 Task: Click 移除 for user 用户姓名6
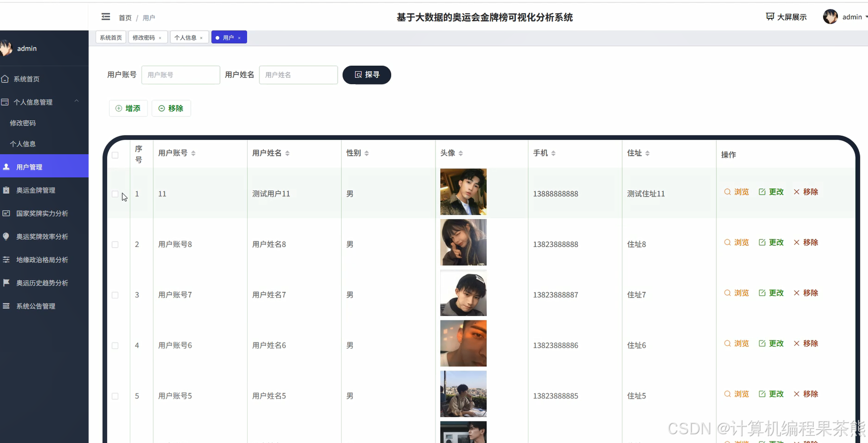click(x=806, y=344)
